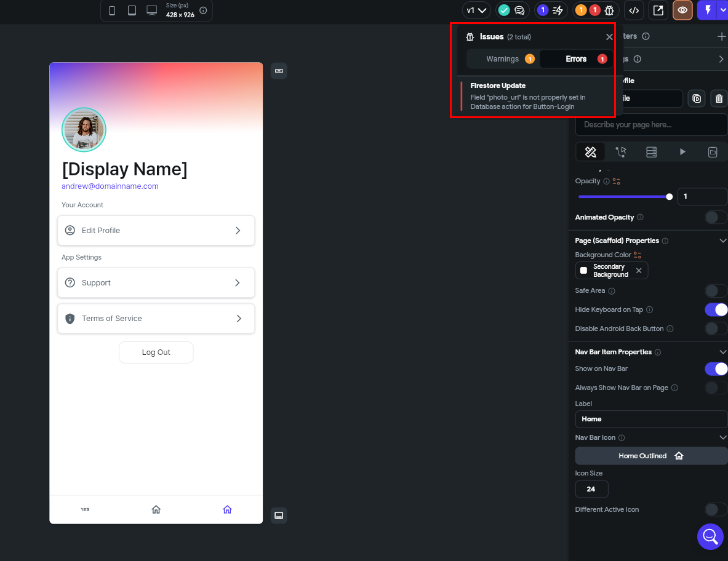Open the bug issues icon in toolbar
Image resolution: width=728 pixels, height=561 pixels.
[x=610, y=10]
